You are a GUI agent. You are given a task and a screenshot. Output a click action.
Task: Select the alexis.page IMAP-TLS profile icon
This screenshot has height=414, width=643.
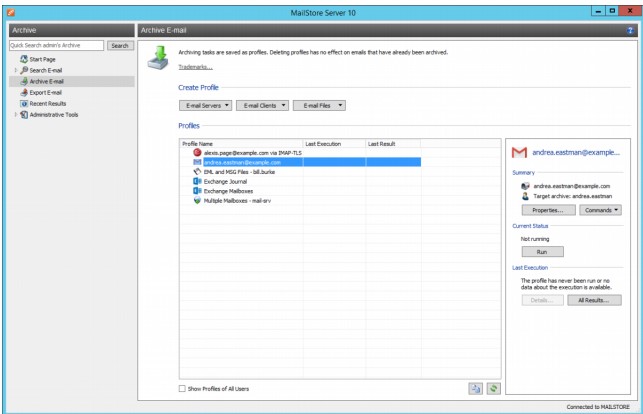tap(197, 152)
